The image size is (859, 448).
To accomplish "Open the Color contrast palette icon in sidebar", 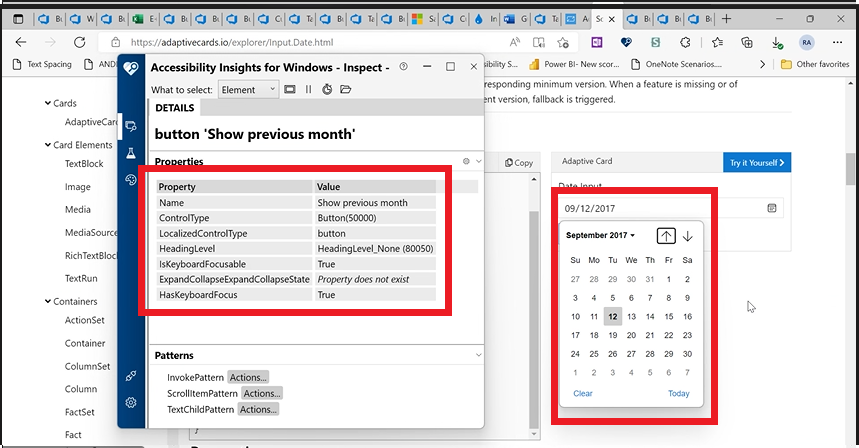I will [130, 180].
